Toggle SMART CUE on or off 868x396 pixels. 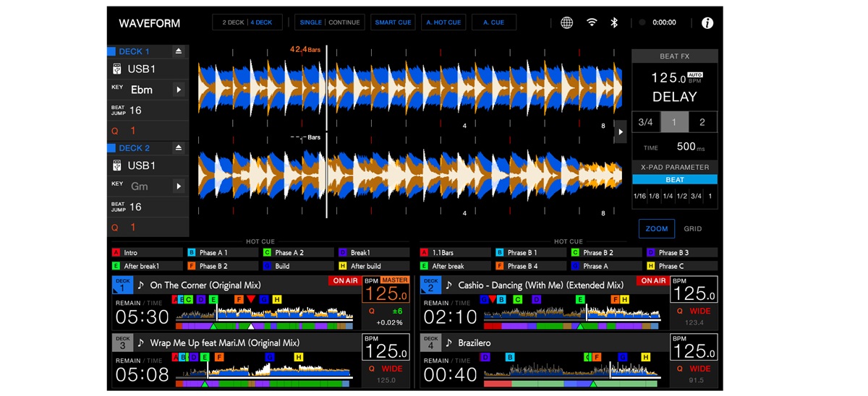[393, 22]
